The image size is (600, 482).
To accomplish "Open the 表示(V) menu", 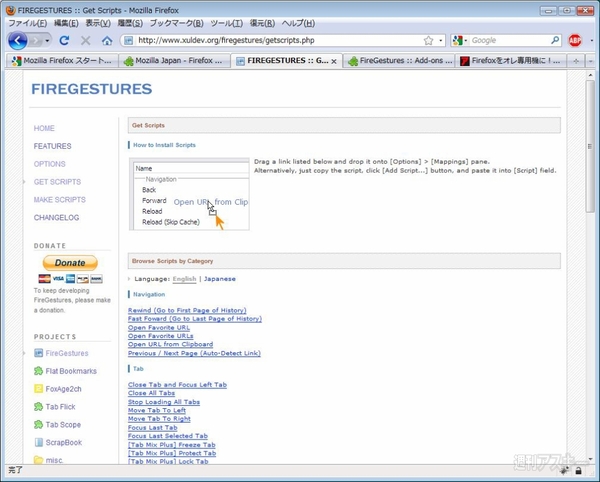I will pyautogui.click(x=98, y=23).
